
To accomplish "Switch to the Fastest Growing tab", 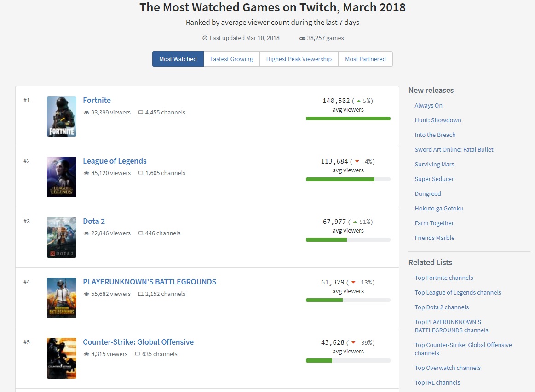I will click(x=232, y=59).
